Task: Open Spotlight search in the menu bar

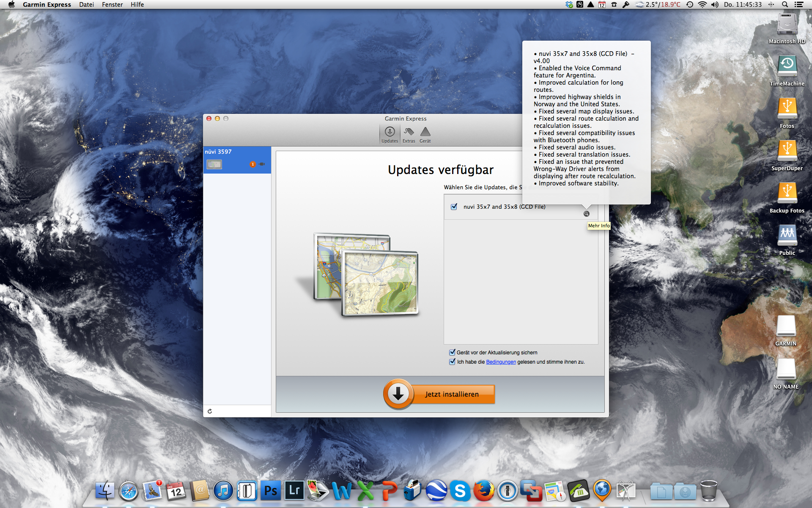Action: 785,5
